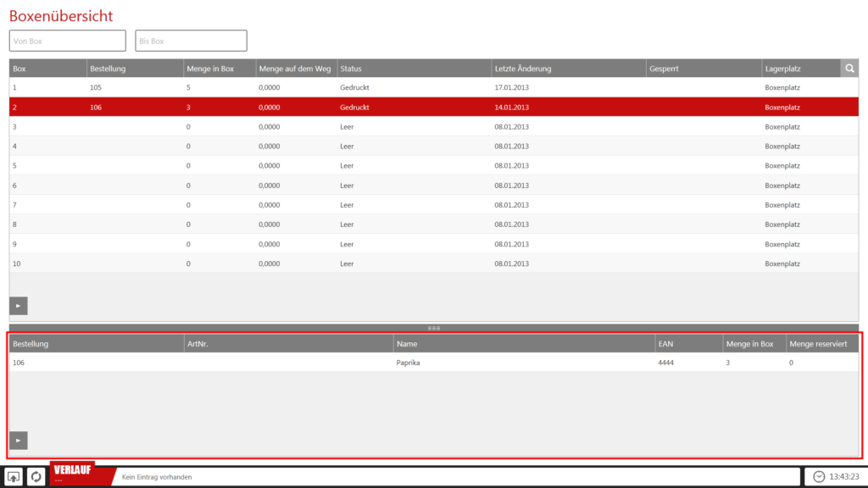The image size is (868, 488).
Task: Click the search magnifier icon in table header
Action: pyautogui.click(x=849, y=69)
